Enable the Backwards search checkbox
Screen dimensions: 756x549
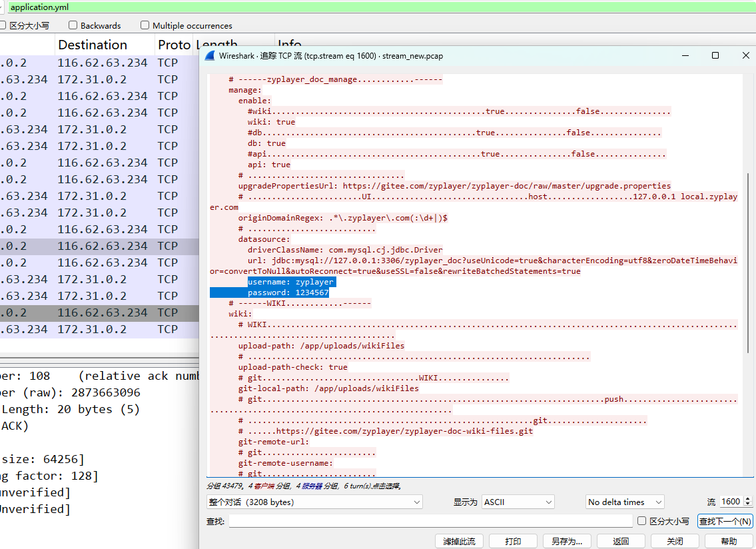click(73, 25)
